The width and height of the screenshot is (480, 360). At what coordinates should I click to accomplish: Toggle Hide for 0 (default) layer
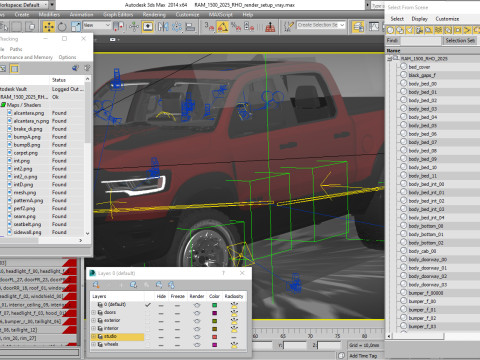[161, 305]
